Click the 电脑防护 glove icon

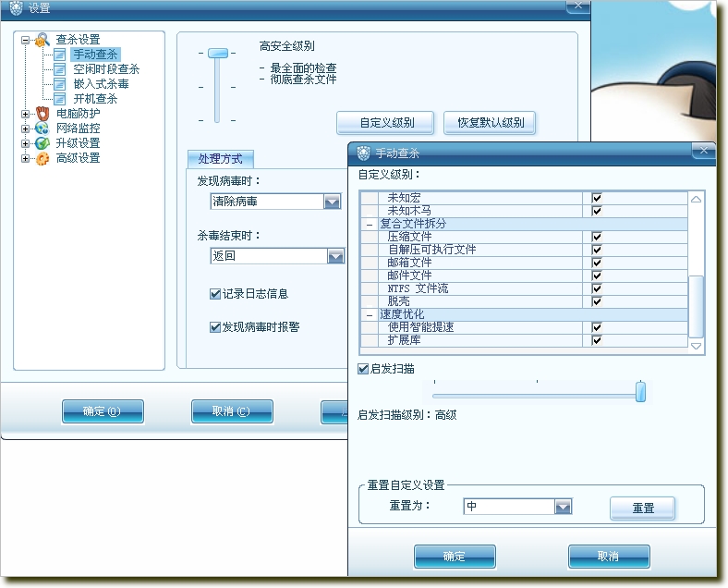(x=42, y=114)
